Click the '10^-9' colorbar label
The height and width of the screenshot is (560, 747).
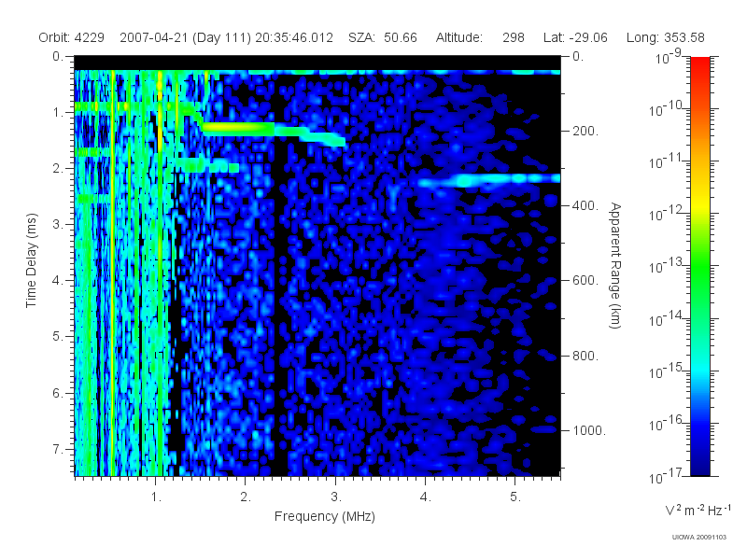coord(669,57)
